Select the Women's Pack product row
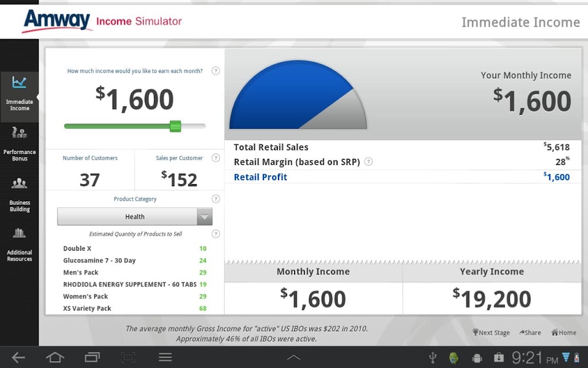The width and height of the screenshot is (588, 368). (134, 296)
